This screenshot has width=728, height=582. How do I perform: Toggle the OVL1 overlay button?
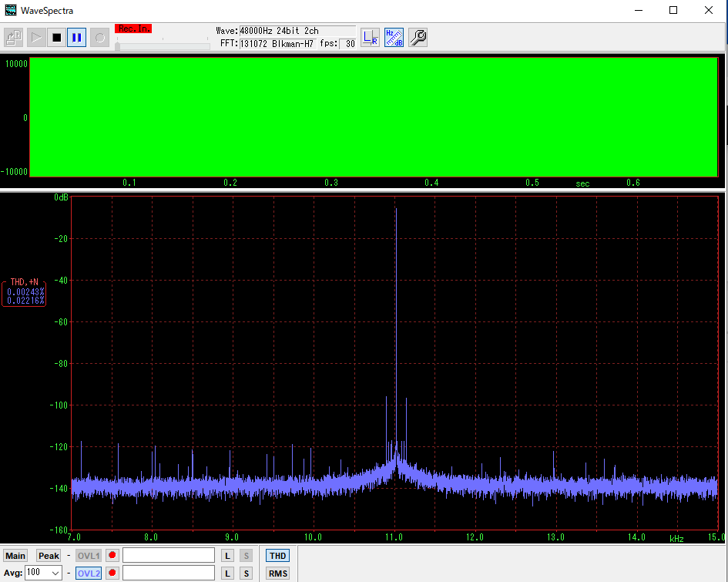coord(89,556)
